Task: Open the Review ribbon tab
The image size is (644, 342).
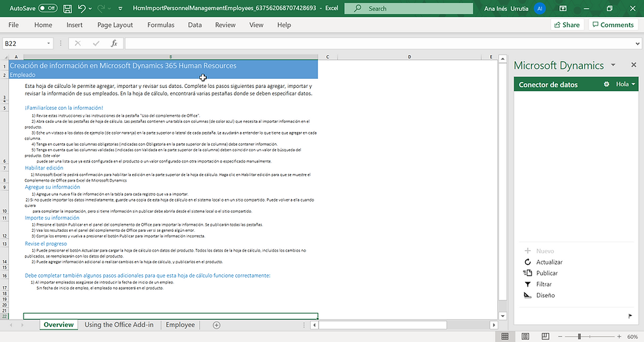Action: coord(225,25)
